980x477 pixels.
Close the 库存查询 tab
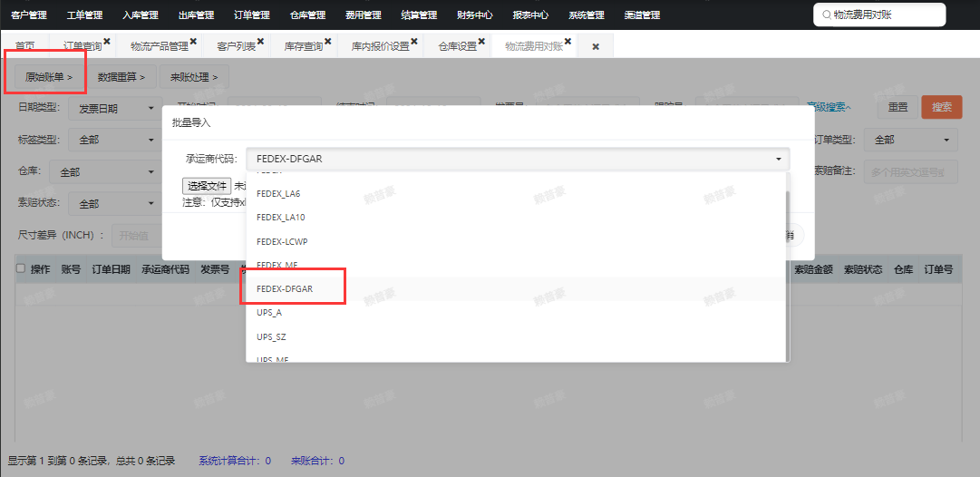328,41
